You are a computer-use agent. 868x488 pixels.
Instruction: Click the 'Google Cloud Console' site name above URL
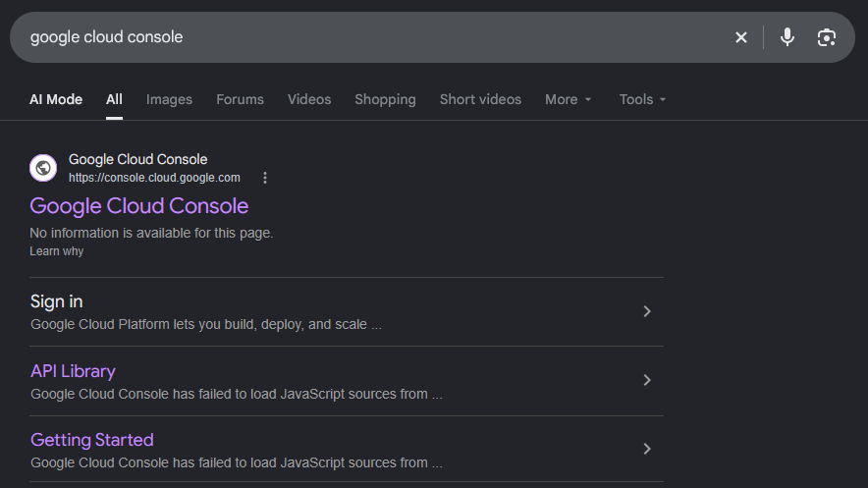coord(137,159)
